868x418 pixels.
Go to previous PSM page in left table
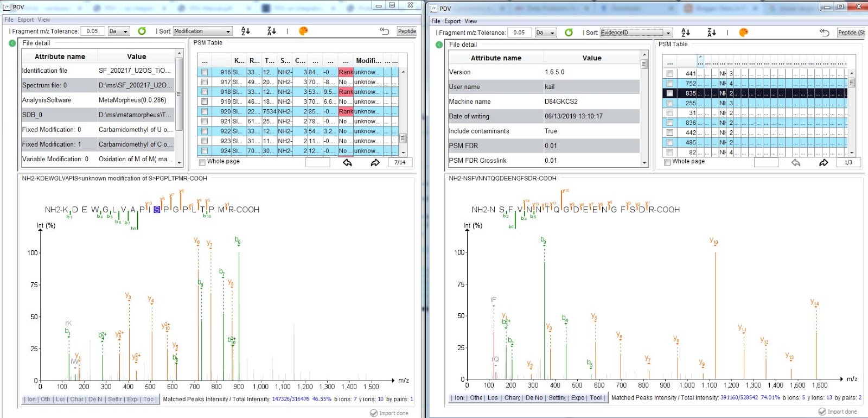point(347,162)
